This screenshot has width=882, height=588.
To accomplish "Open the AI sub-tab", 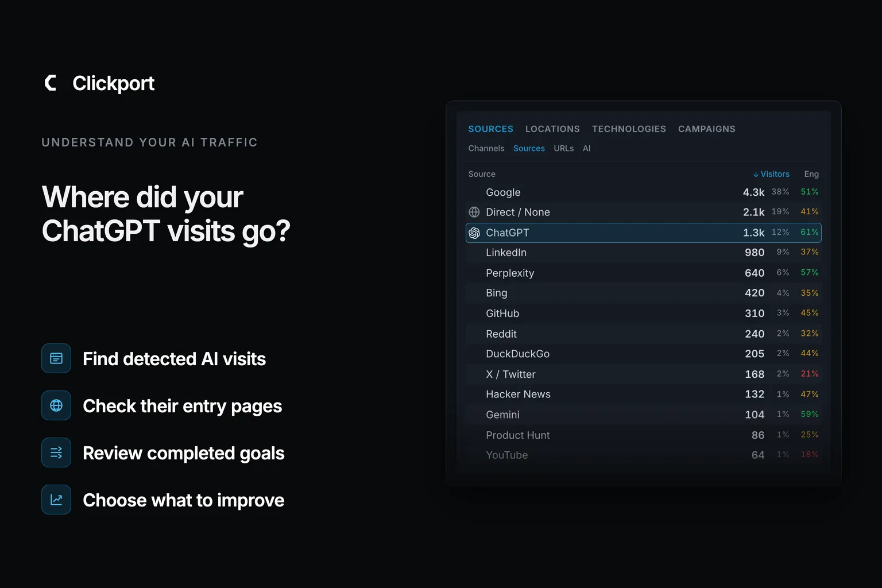I will [x=586, y=148].
